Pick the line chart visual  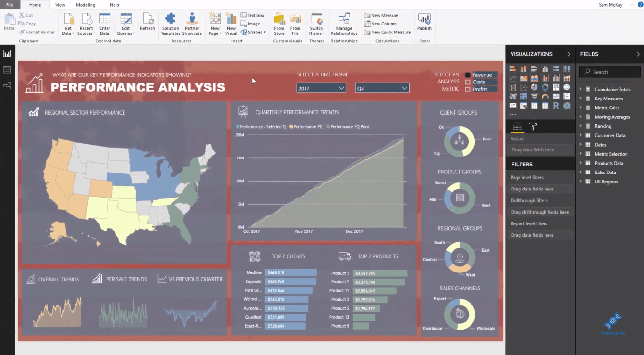[513, 78]
